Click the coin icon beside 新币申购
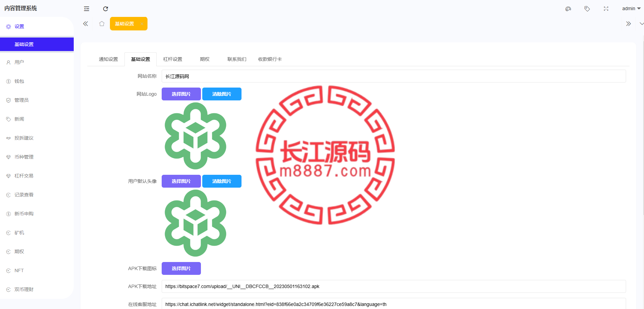Viewport: 644px width, 309px height. 8,214
